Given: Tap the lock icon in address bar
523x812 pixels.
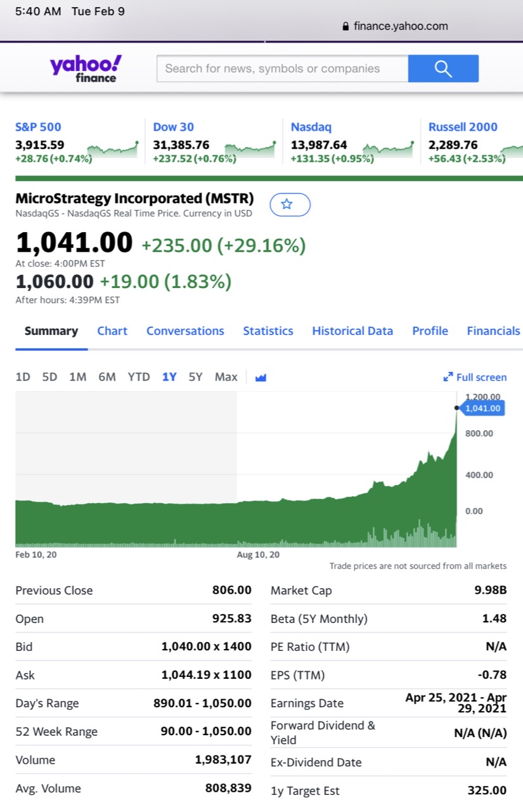Looking at the screenshot, I should tap(345, 27).
